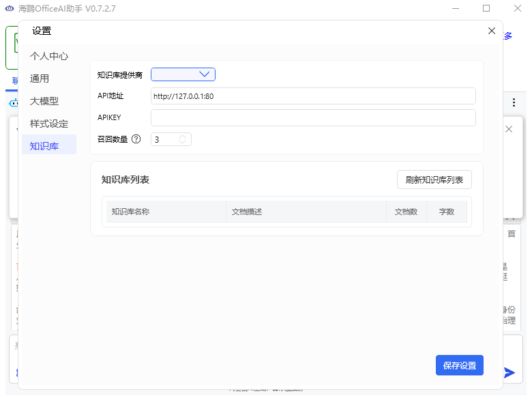
Task: Open the three-dot more menu in main window
Action: click(514, 102)
